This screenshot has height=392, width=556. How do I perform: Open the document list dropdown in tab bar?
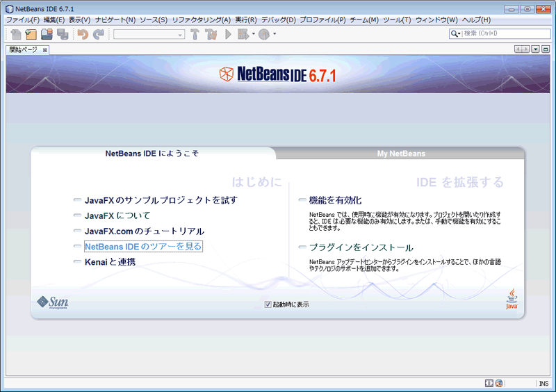pyautogui.click(x=535, y=49)
